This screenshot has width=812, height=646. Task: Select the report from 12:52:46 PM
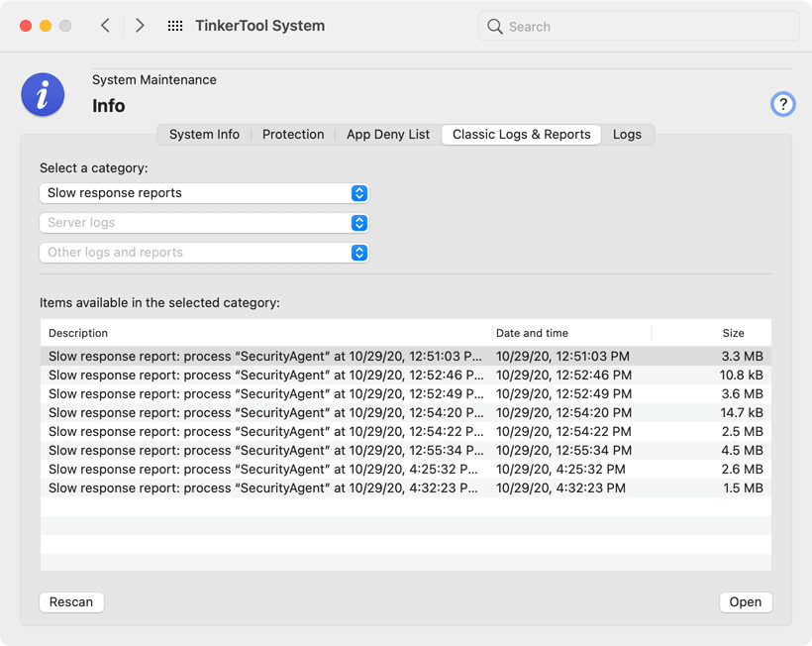[405, 376]
